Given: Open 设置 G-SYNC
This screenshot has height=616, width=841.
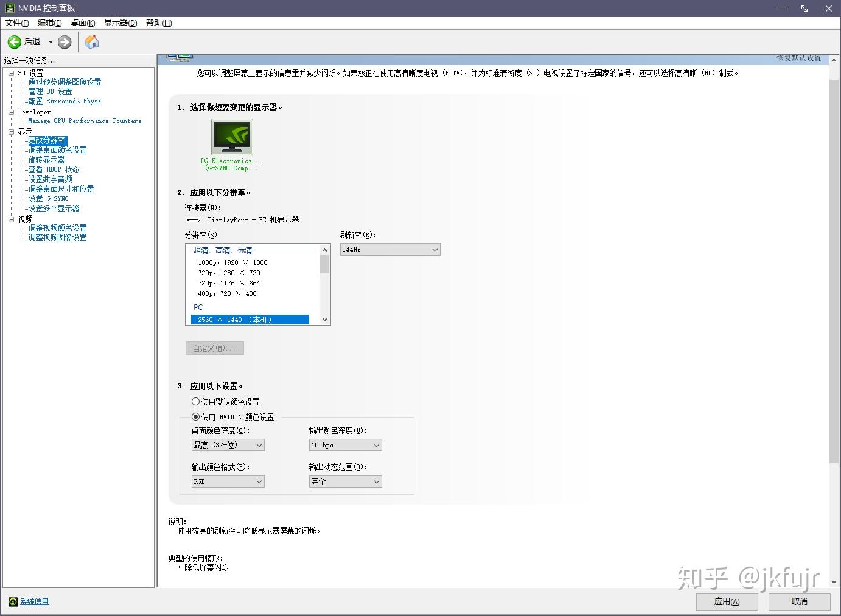Looking at the screenshot, I should tap(48, 198).
